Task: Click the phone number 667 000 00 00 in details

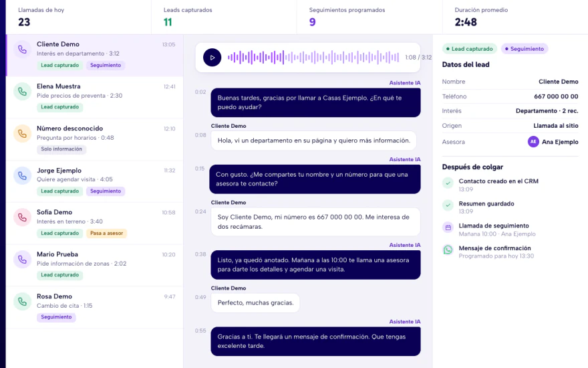Action: (556, 96)
